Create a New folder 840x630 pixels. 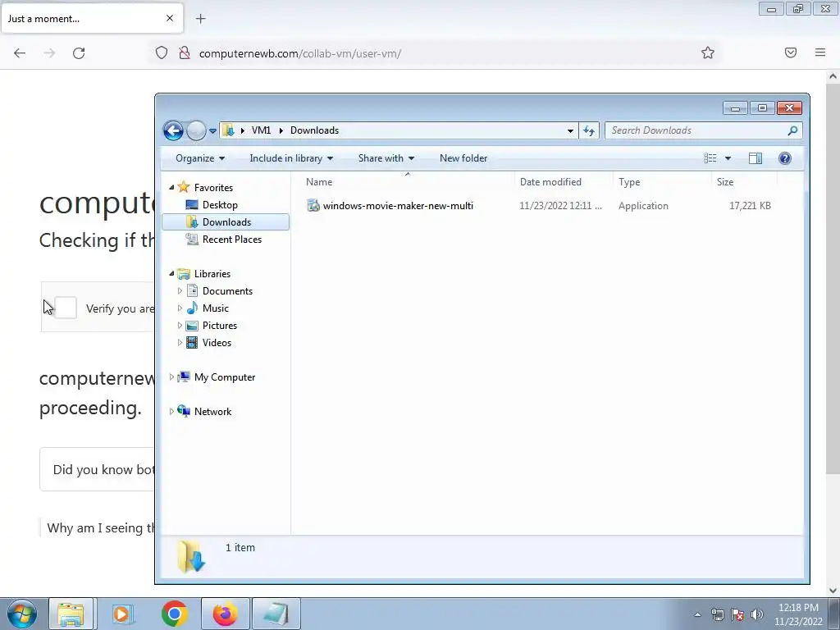pos(463,158)
